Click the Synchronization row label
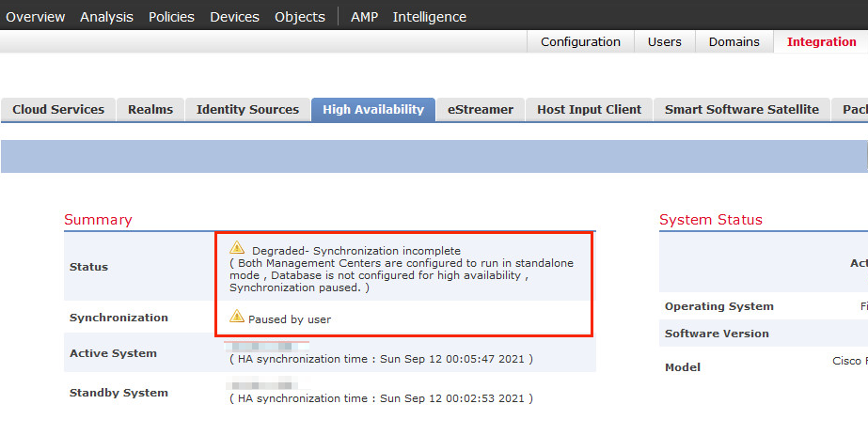Screen dimensions: 868x435 coord(118,318)
